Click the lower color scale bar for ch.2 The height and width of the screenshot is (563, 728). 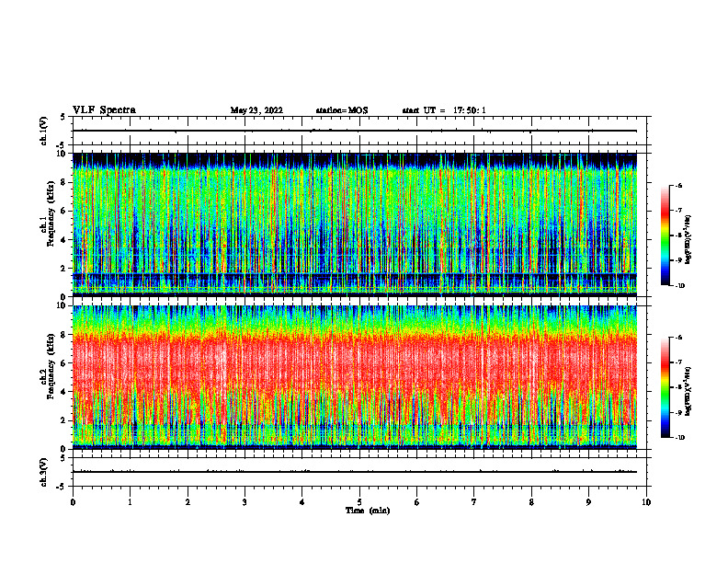665,387
